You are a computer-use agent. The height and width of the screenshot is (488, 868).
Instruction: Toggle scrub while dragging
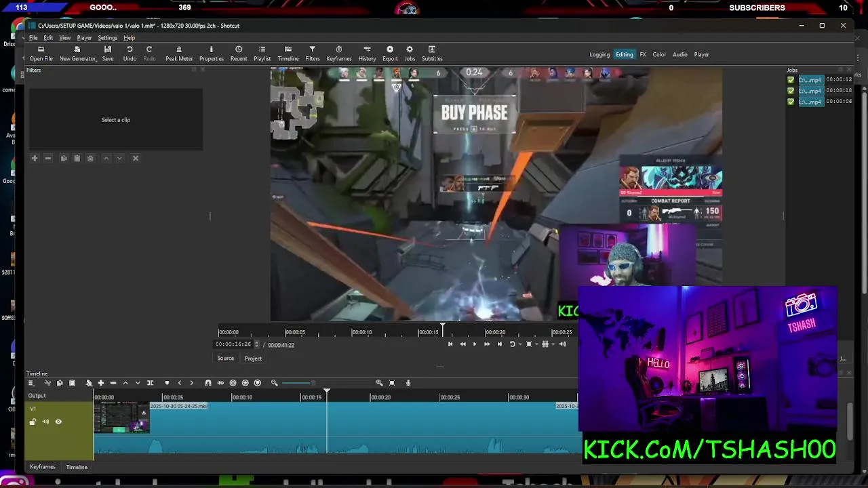click(220, 383)
